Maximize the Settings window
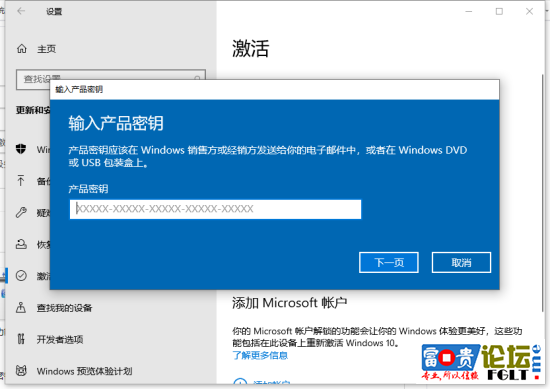Screen dimensions: 550x389 [x=499, y=12]
